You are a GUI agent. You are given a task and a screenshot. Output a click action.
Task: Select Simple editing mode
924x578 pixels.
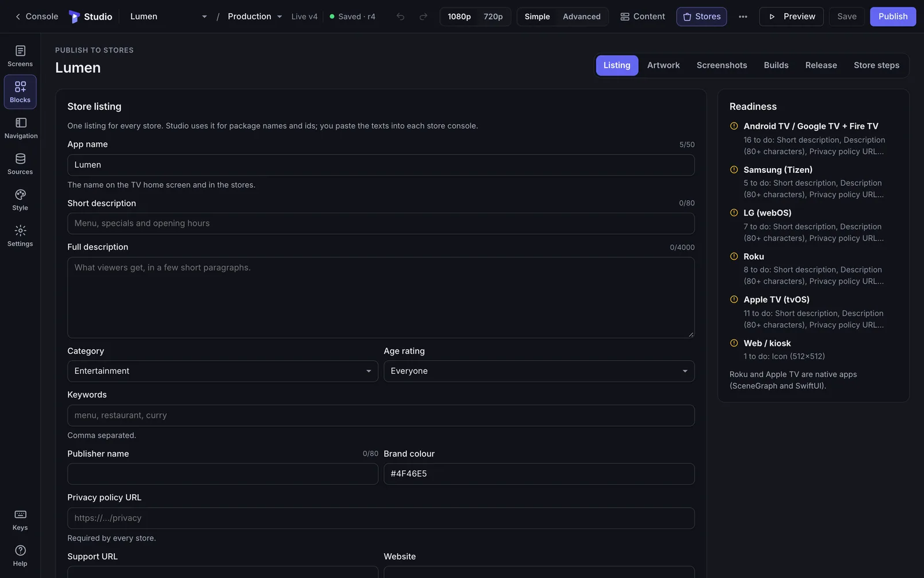[x=537, y=17]
